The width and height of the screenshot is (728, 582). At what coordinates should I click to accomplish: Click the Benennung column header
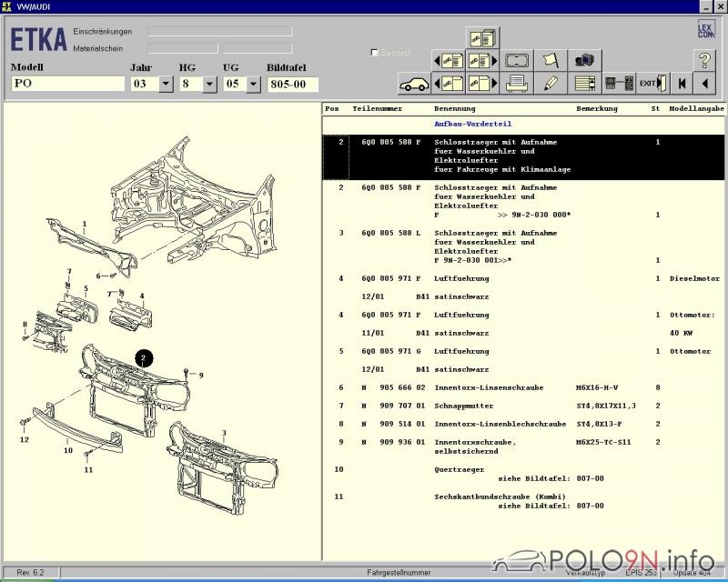454,108
